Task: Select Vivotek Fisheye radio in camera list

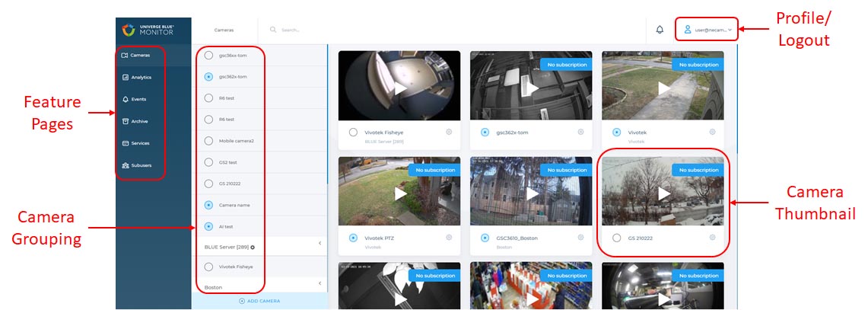Action: coord(208,267)
